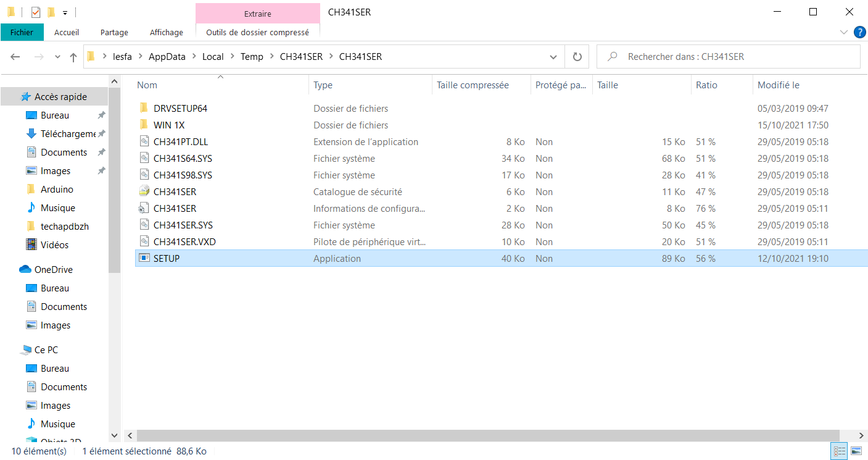Viewport: 868px width, 460px height.
Task: Click the Ce PC computer icon
Action: coord(26,350)
